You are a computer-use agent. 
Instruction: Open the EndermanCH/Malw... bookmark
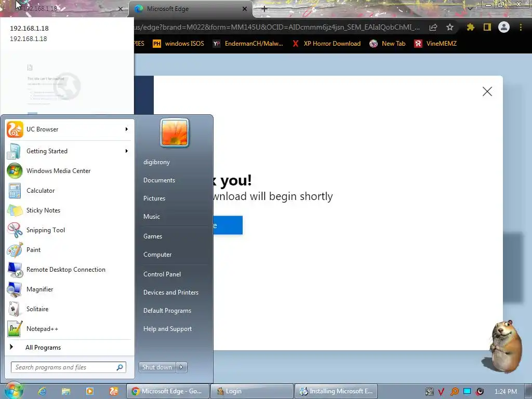pos(248,44)
